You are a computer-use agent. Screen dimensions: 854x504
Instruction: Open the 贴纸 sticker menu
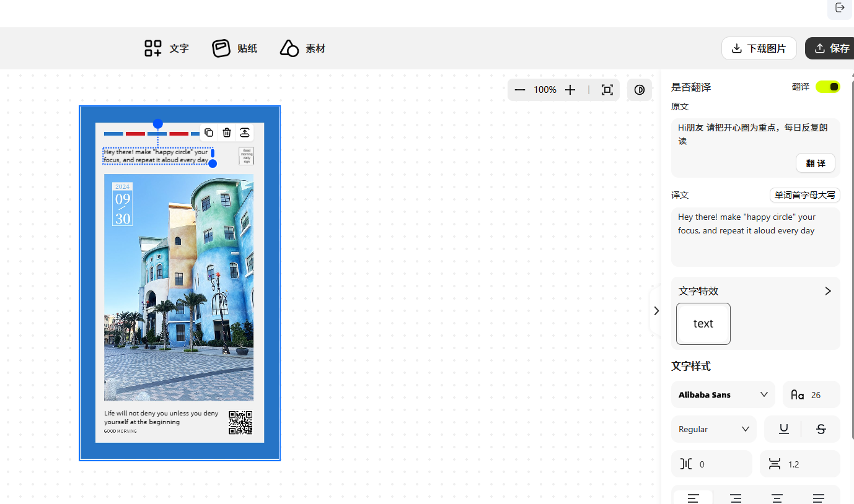click(235, 48)
